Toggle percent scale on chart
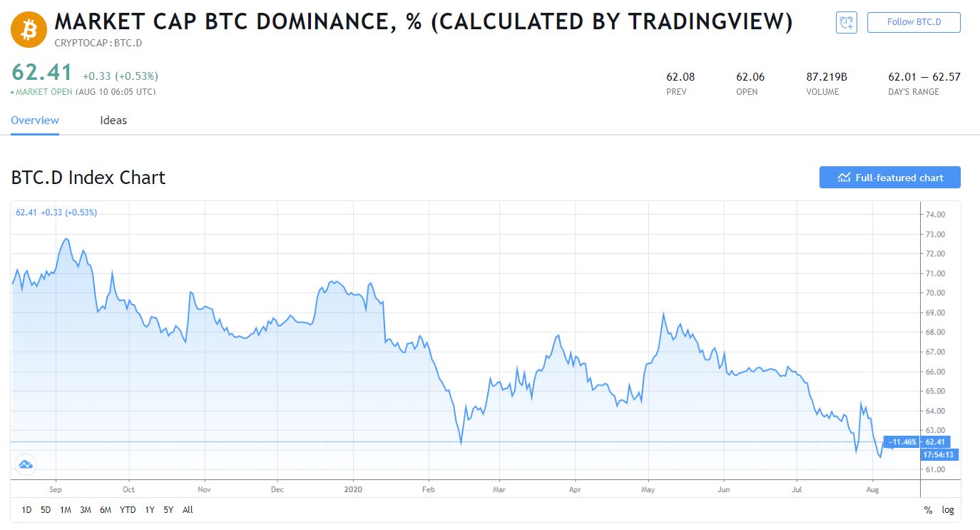The image size is (980, 530). [928, 510]
